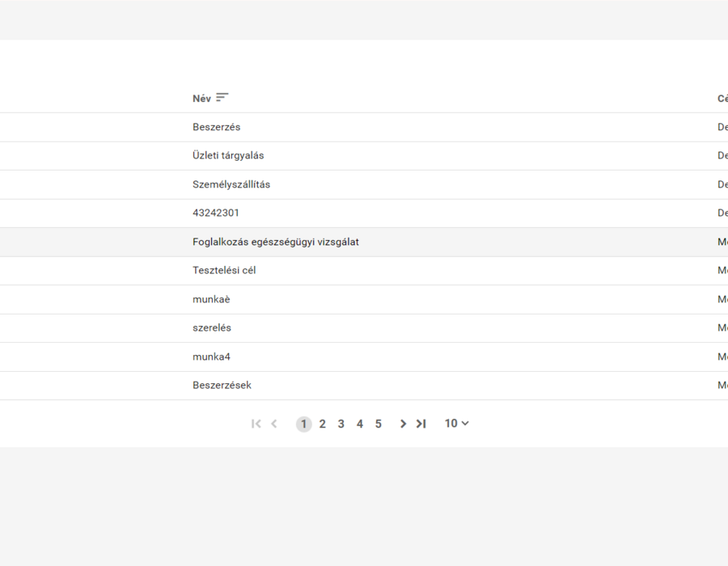The height and width of the screenshot is (566, 728).
Task: Select the szerelés row
Action: [x=364, y=328]
